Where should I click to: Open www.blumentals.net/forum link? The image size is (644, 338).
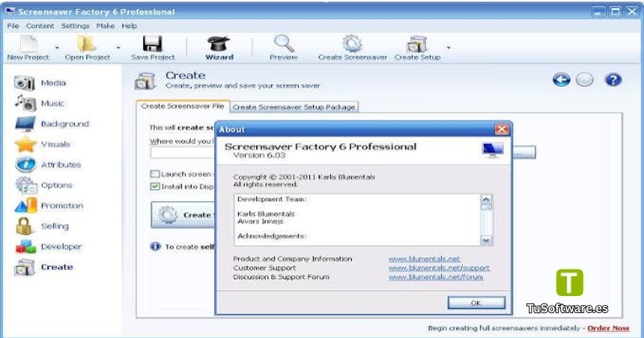pos(436,277)
